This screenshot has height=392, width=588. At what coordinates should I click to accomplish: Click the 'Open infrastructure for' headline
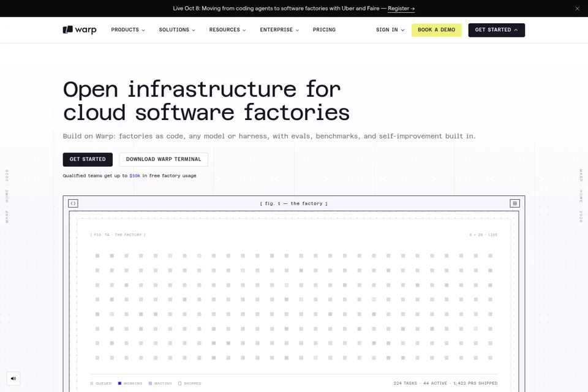(x=202, y=89)
